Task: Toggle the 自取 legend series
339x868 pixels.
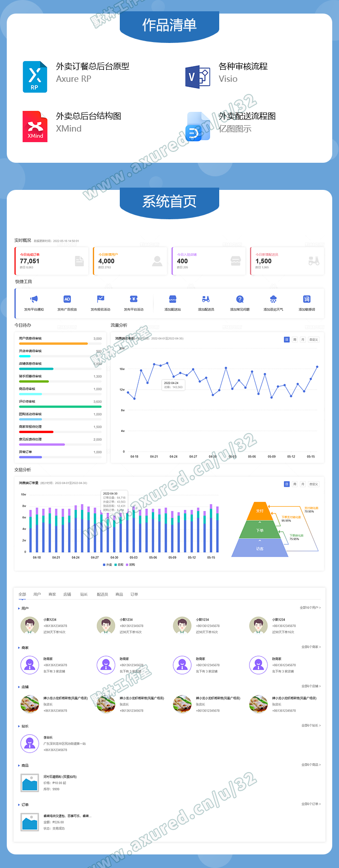Action: 119,565
